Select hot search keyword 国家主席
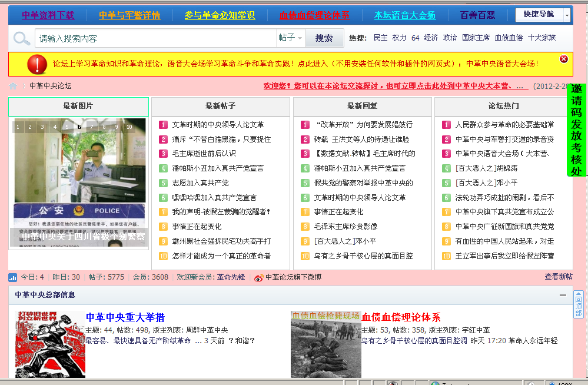This screenshot has width=588, height=385. (x=476, y=38)
